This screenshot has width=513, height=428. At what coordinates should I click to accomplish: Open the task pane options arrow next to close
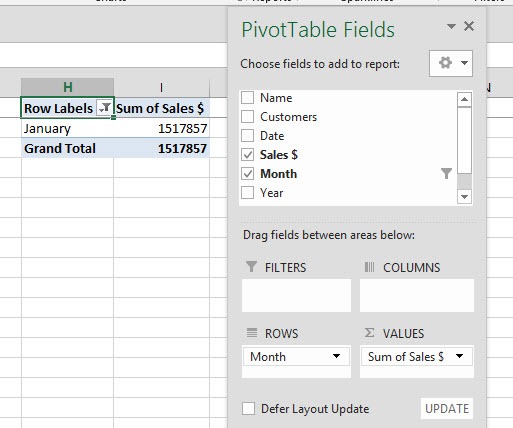pos(451,26)
